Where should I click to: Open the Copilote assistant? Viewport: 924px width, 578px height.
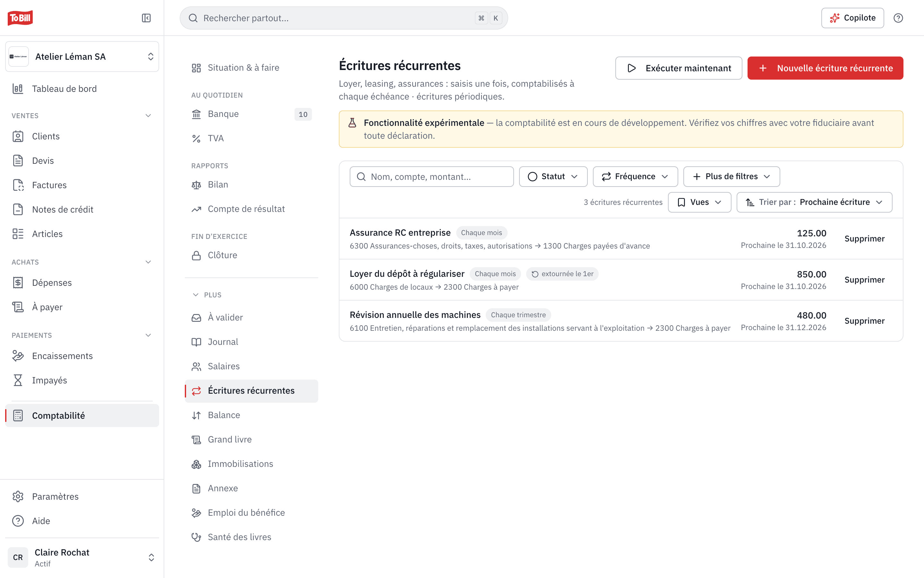[x=852, y=18]
